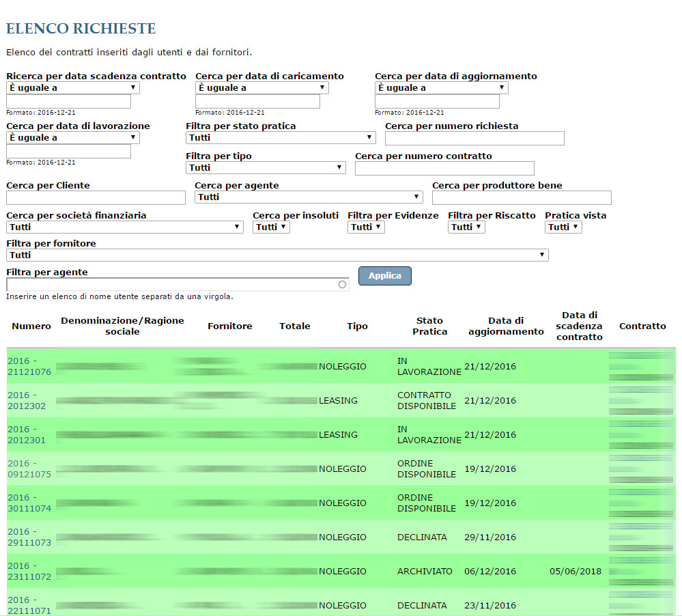
Task: Open the 'Cerca per agente' dropdown
Action: 309,197
